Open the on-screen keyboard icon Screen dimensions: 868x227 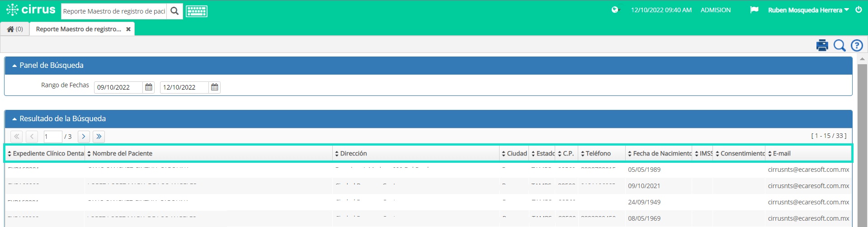197,11
